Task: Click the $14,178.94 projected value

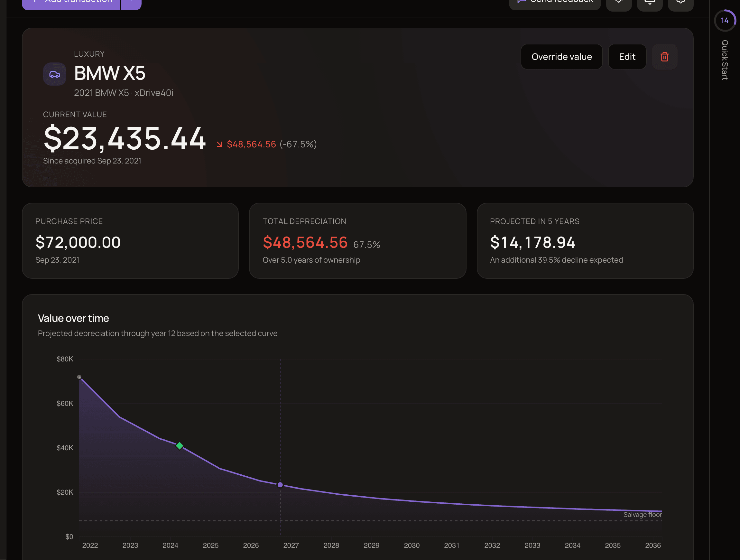Action: click(x=532, y=242)
